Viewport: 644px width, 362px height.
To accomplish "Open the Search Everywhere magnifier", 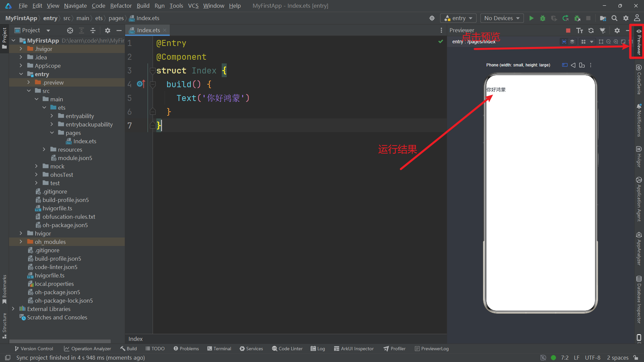I will click(614, 18).
